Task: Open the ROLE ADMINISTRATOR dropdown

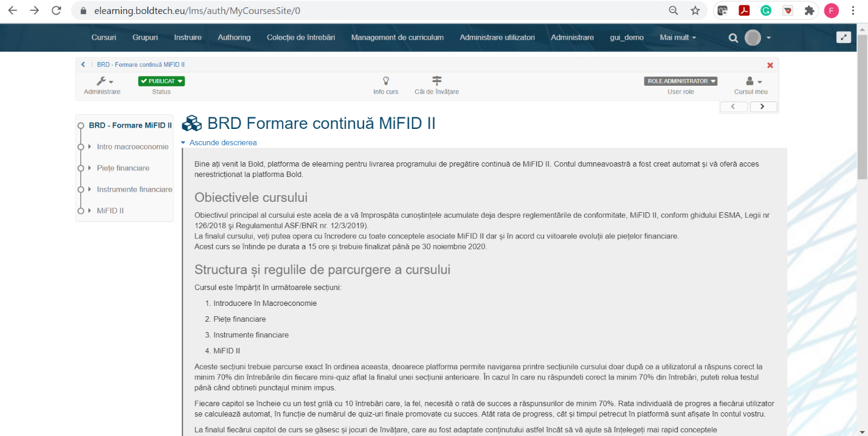Action: pos(681,81)
